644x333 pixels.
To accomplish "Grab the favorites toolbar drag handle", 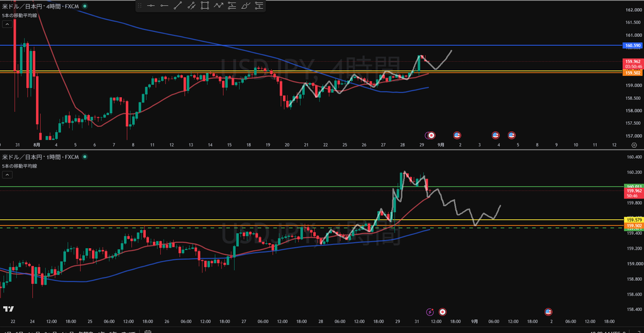I will point(140,6).
